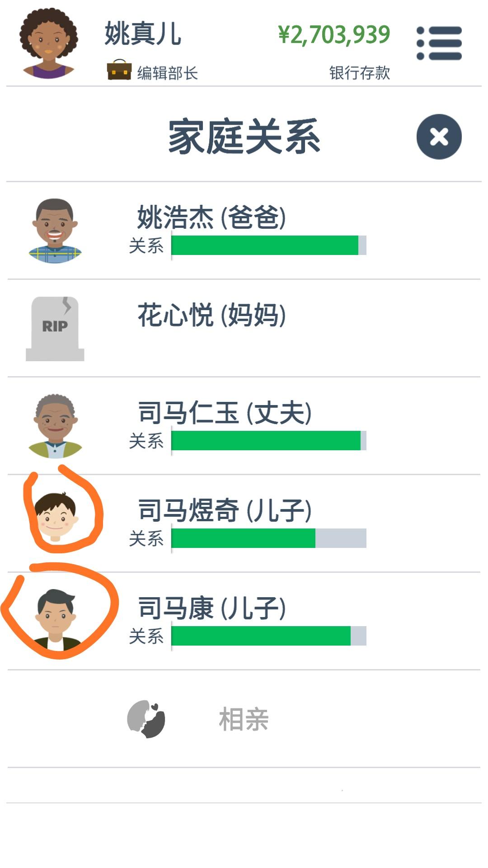This screenshot has width=488, height=868.
Task: Select husband 司马仁玉's avatar
Action: 55,426
